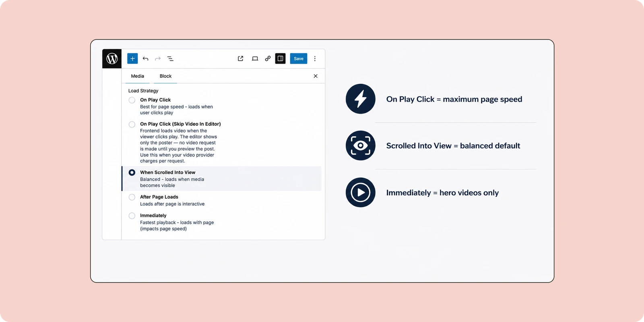
Task: Click the circular play icon
Action: click(361, 192)
